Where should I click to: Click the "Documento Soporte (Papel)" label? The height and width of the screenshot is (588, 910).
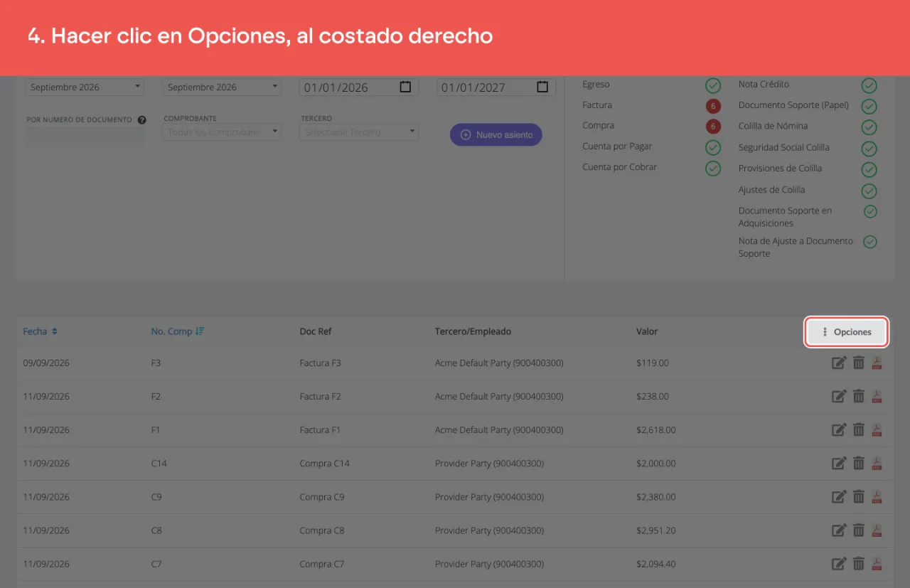click(x=793, y=105)
